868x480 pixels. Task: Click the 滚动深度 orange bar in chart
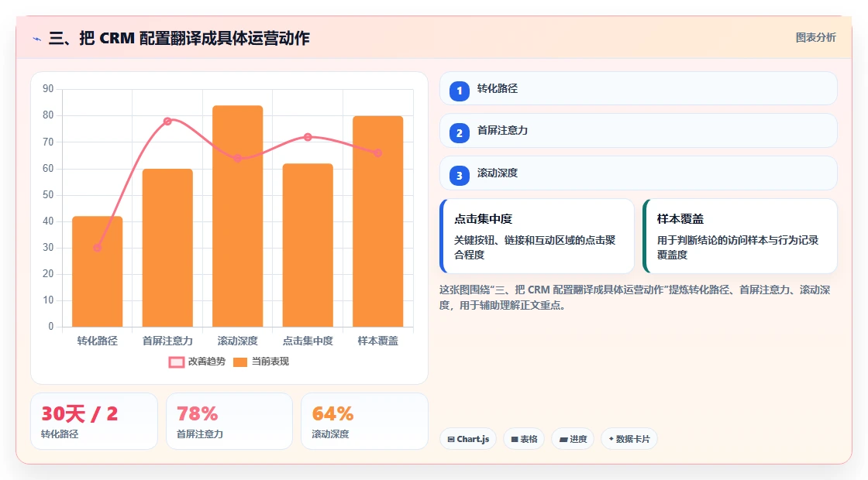(237, 216)
